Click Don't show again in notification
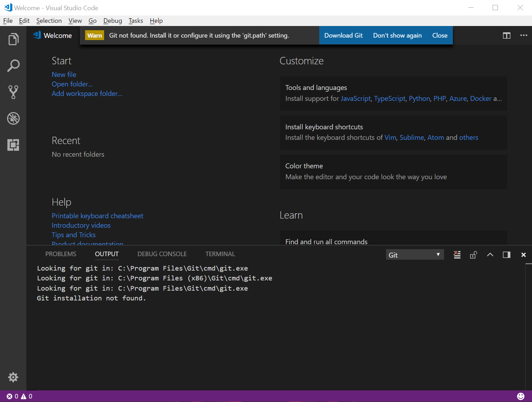 click(397, 35)
